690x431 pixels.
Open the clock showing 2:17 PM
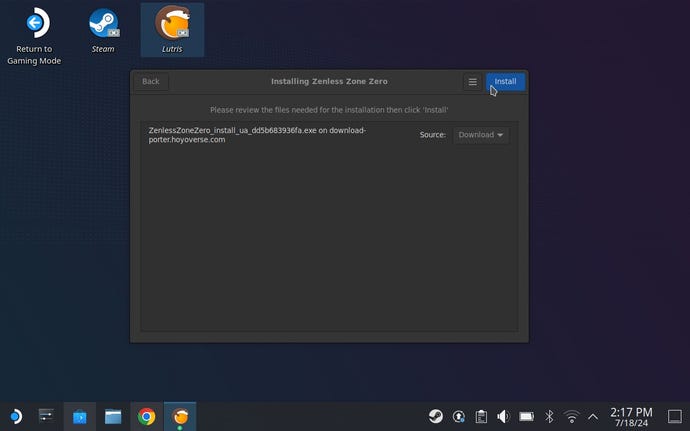coord(630,416)
